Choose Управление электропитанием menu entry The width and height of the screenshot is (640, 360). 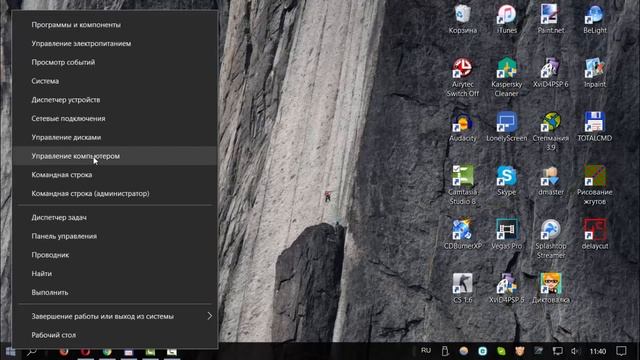point(115,43)
